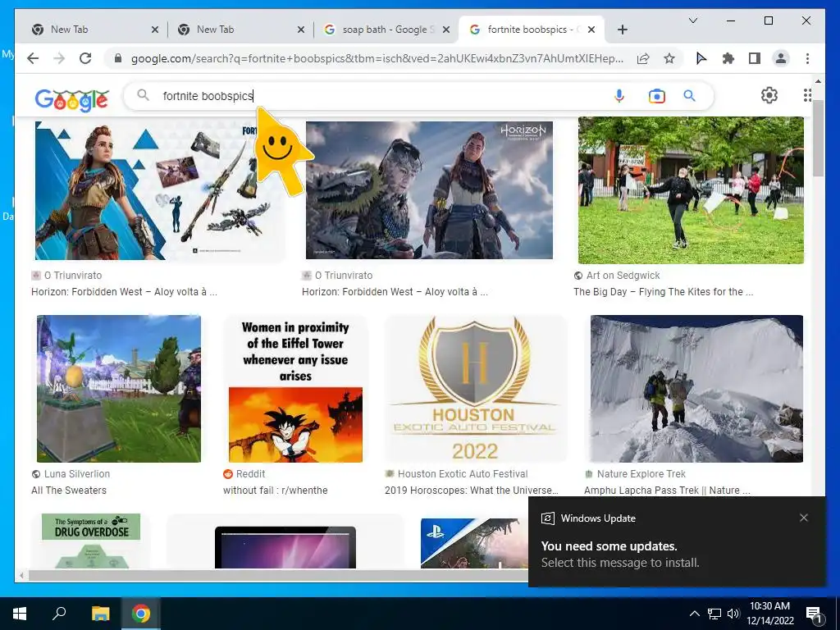Click the Google holiday logo
840x630 pixels.
pos(72,99)
